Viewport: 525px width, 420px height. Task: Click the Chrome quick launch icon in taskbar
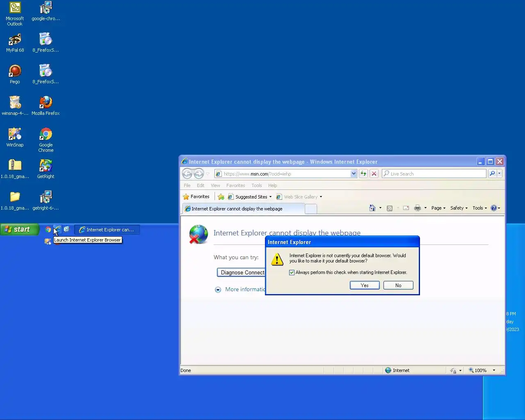(48, 230)
